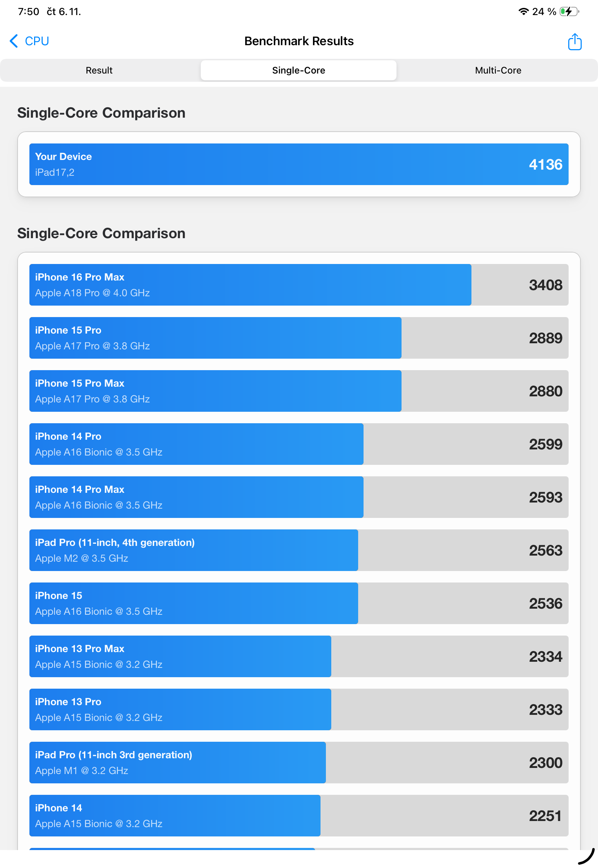Select iPad Pro 11-inch 4th generation row

coord(299,550)
